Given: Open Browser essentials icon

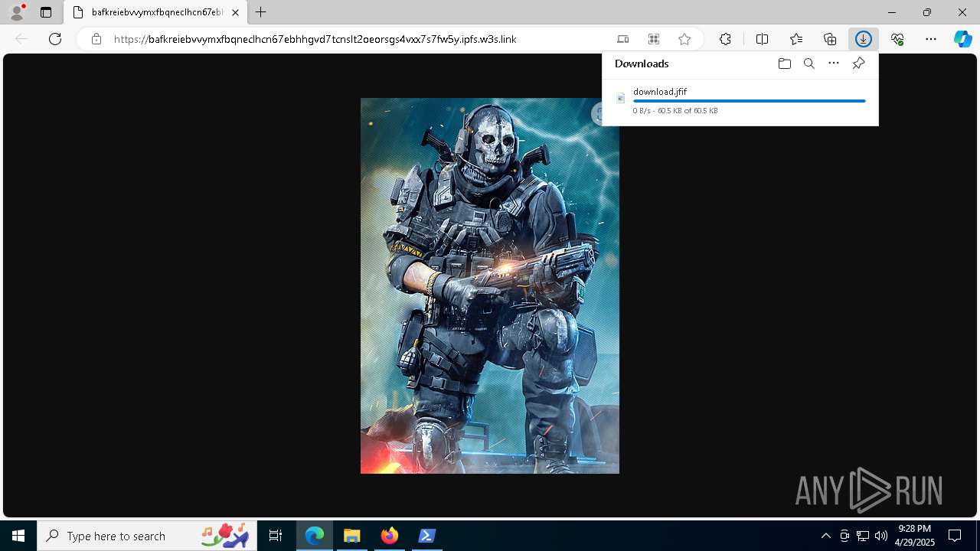Looking at the screenshot, I should point(897,39).
